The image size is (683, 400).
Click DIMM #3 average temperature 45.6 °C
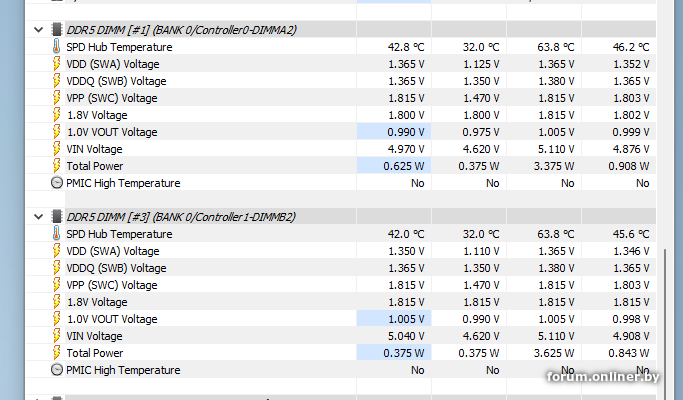point(631,234)
